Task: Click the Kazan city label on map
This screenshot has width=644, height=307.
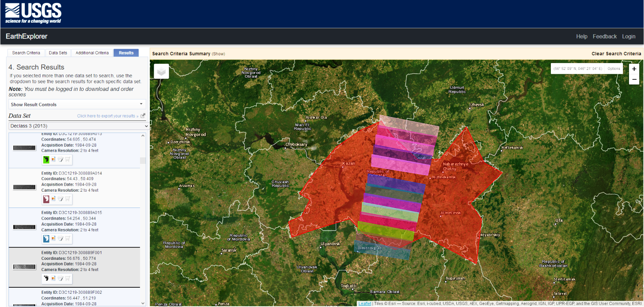Action: (x=349, y=164)
